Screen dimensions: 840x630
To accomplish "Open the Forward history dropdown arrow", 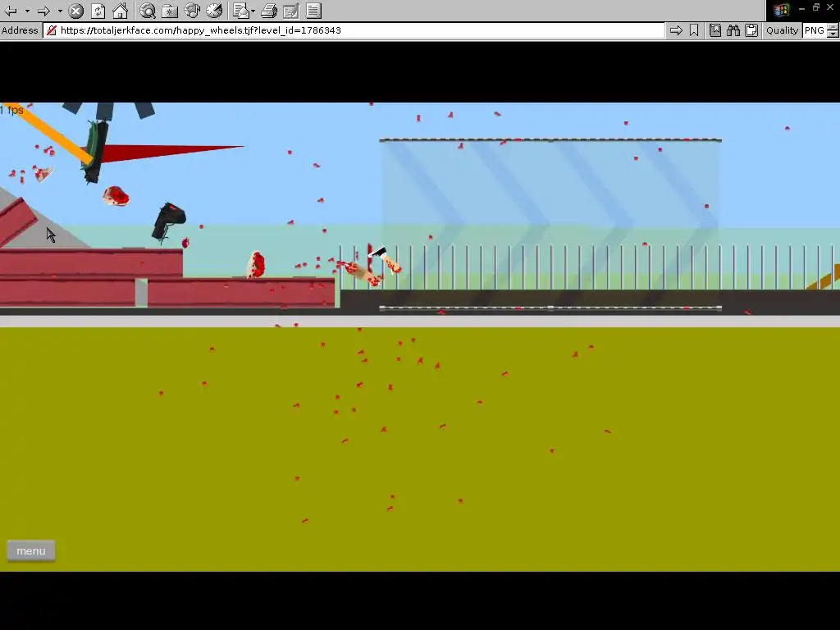I will pyautogui.click(x=60, y=11).
